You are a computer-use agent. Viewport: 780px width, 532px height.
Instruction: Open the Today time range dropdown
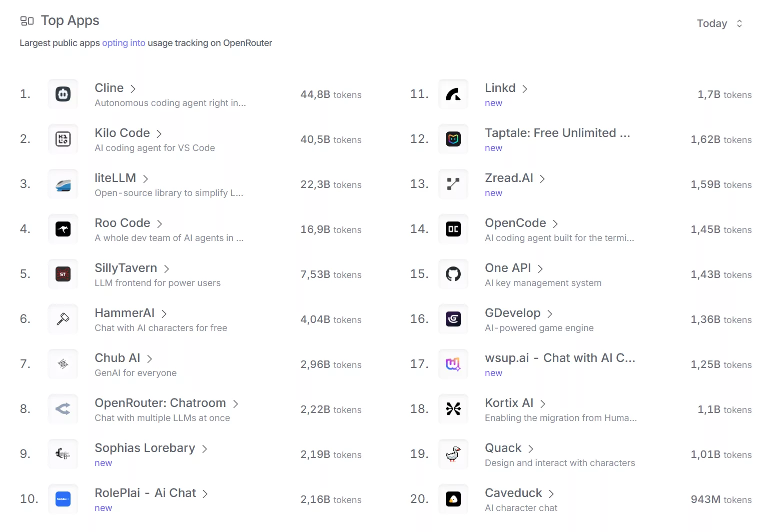tap(719, 23)
